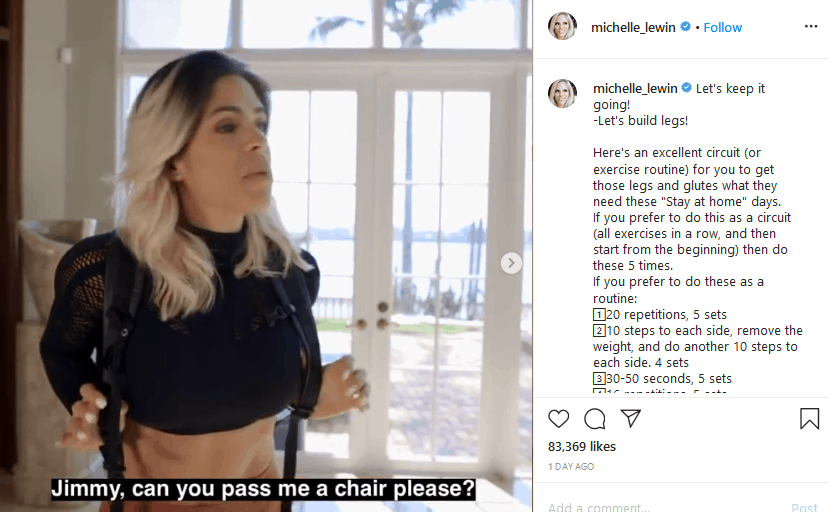Click the header profile avatar
Screen dimensions: 828x512
click(562, 26)
